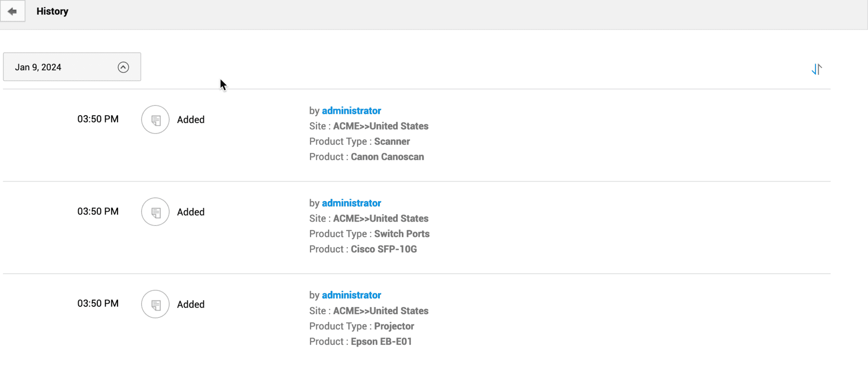Click the Cisco SFP-10G product name
The width and height of the screenshot is (868, 371).
[x=384, y=249]
